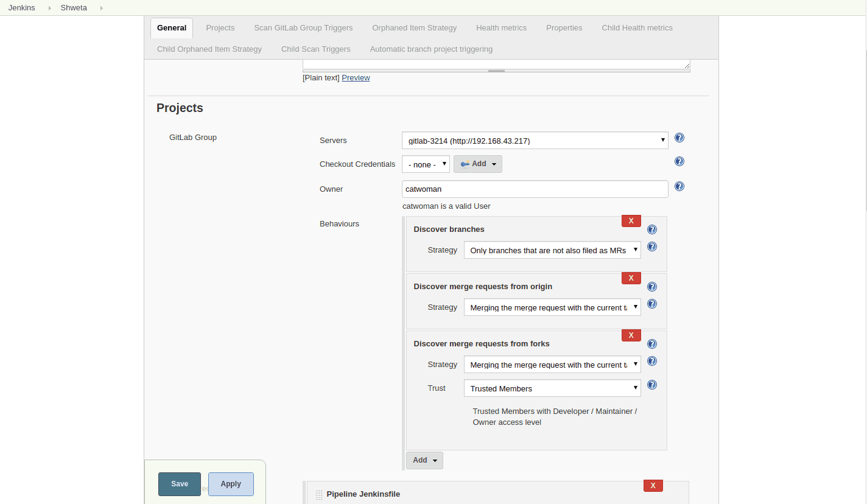The width and height of the screenshot is (867, 504).
Task: Remove the Pipeline Jenkinsfile section
Action: [x=653, y=485]
